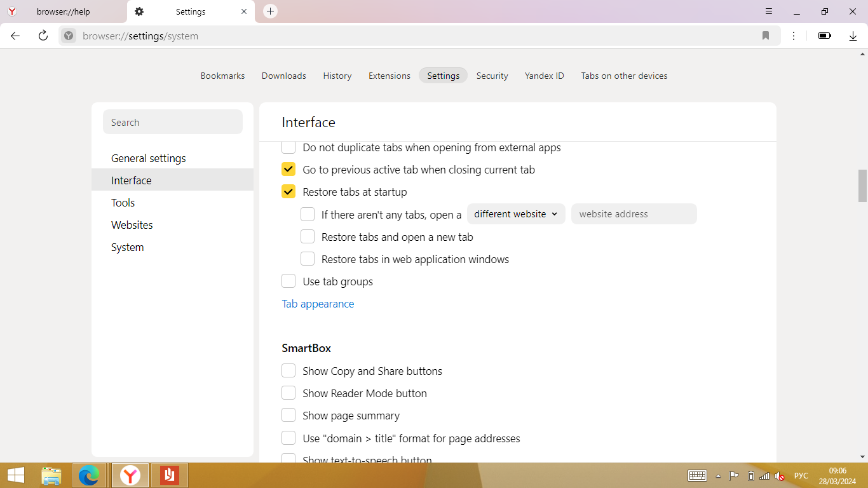Click the scrollbar down arrow
Viewport: 868px width, 488px height.
pyautogui.click(x=862, y=457)
